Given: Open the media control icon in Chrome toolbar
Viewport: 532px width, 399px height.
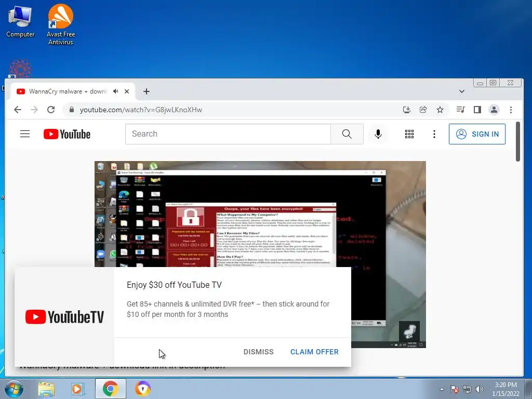Looking at the screenshot, I should coord(460,110).
